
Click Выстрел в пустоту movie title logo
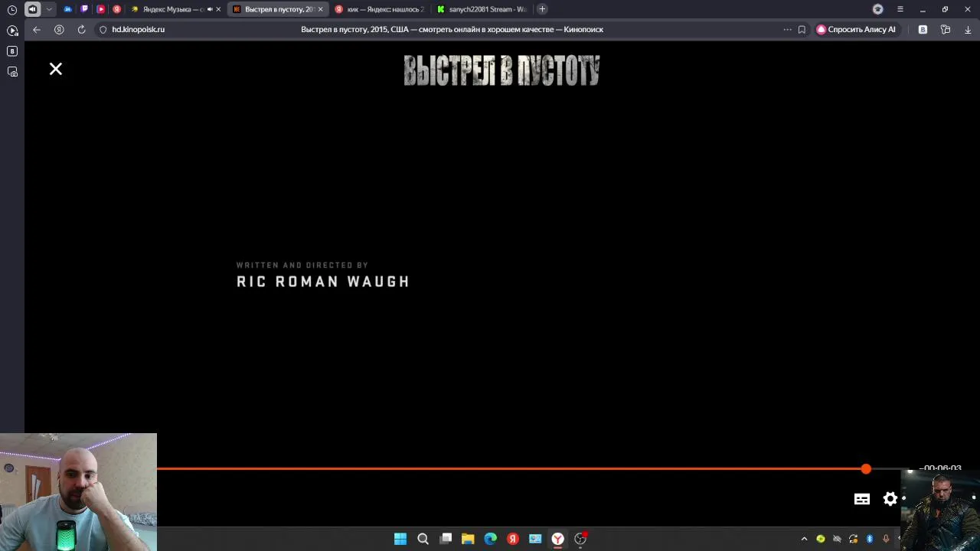click(x=501, y=70)
